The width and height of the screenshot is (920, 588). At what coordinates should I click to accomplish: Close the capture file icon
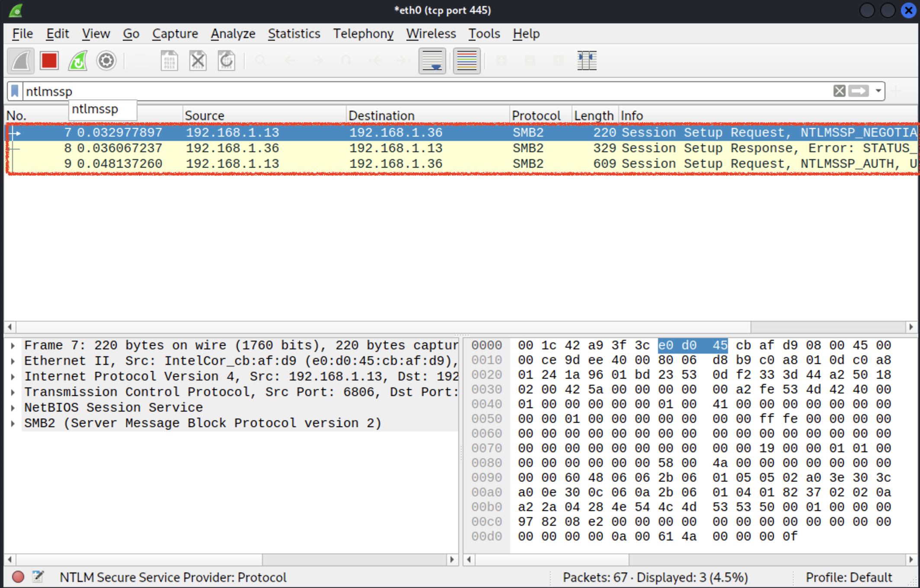pos(198,61)
